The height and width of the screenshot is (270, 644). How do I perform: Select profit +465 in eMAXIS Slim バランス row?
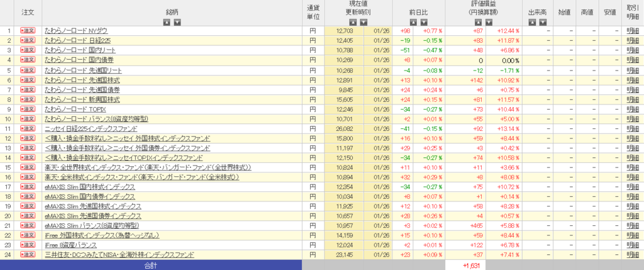point(475,226)
